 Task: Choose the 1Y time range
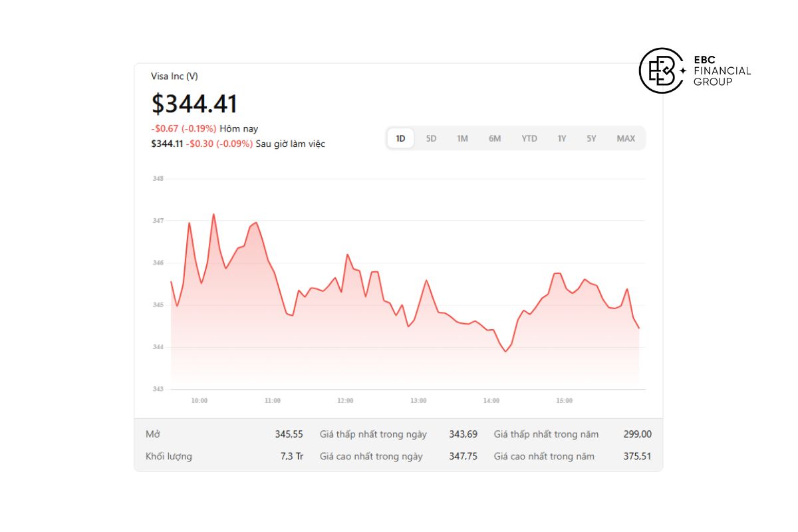click(562, 138)
